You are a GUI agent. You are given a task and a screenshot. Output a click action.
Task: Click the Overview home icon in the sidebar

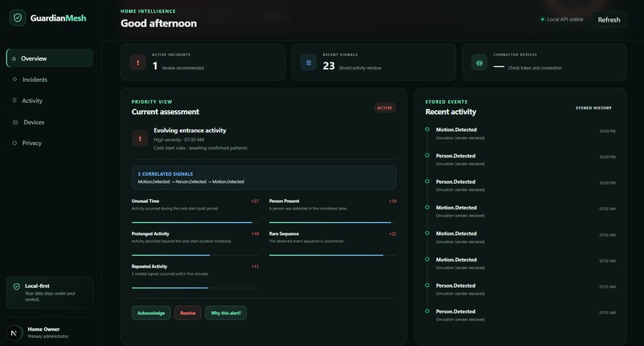14,58
